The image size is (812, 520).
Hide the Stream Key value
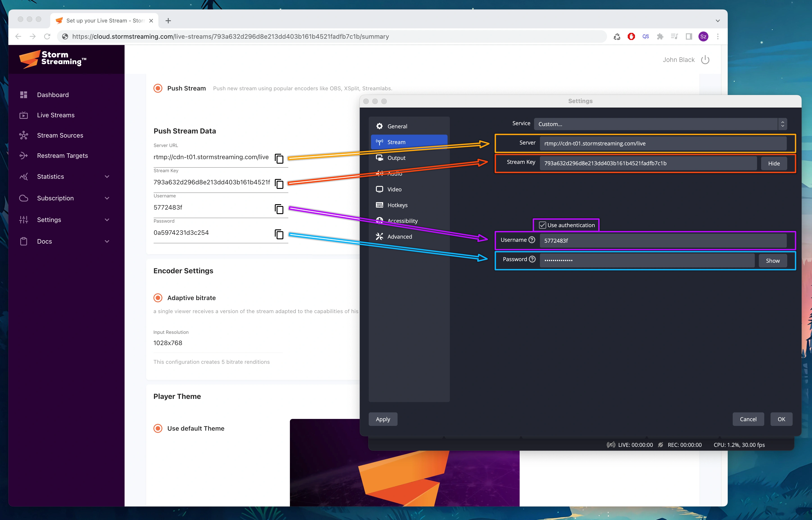coord(773,163)
